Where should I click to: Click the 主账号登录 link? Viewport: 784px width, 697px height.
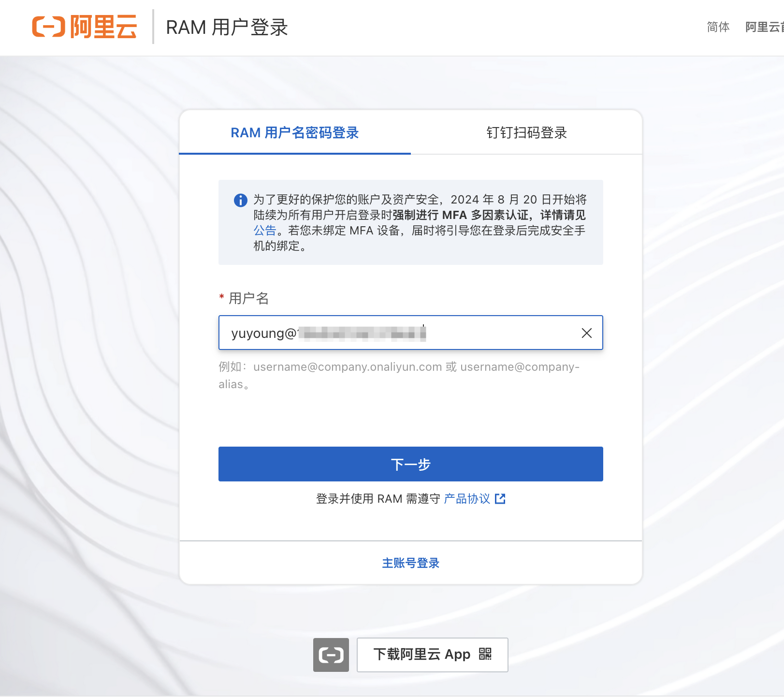pyautogui.click(x=410, y=563)
